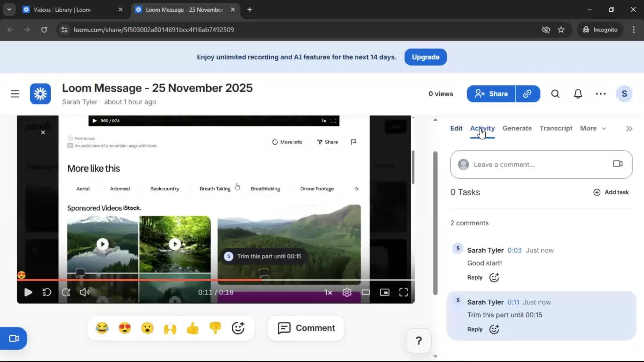Mute the video with the volume icon
This screenshot has width=644, height=362.
coord(84,292)
